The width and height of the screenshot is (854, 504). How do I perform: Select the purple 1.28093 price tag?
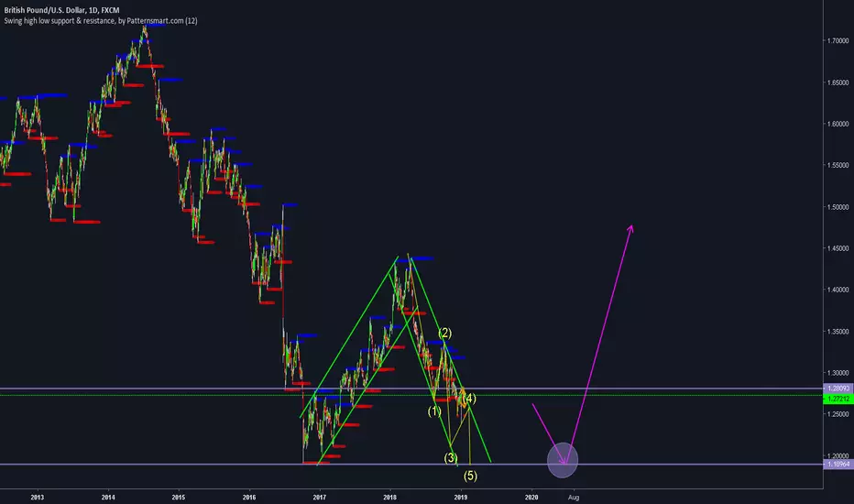838,389
